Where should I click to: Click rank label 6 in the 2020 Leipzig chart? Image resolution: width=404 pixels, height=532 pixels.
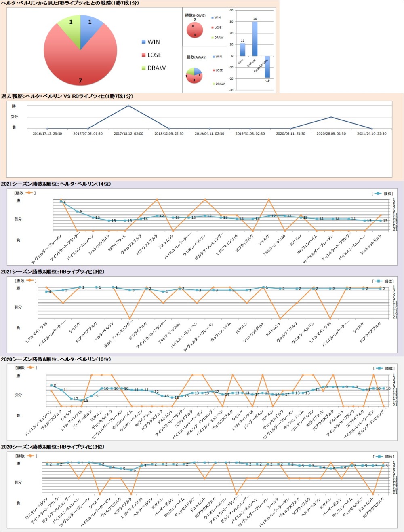click(x=135, y=471)
